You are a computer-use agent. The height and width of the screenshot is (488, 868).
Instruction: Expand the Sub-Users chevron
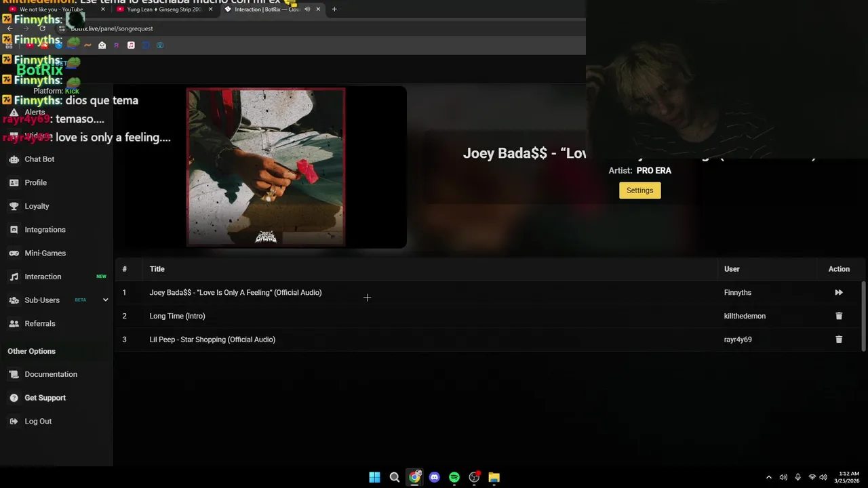pos(105,300)
